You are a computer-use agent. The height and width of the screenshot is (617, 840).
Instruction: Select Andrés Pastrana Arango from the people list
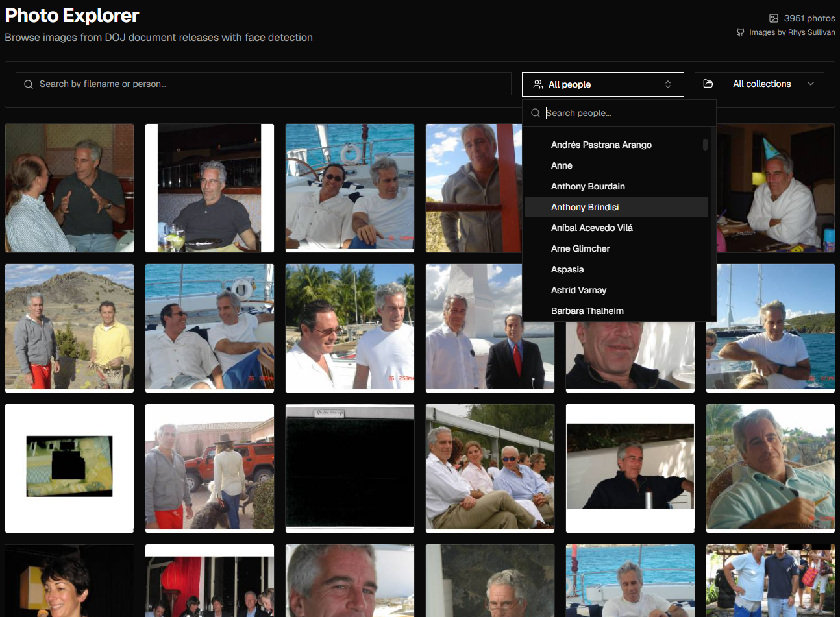pyautogui.click(x=616, y=145)
